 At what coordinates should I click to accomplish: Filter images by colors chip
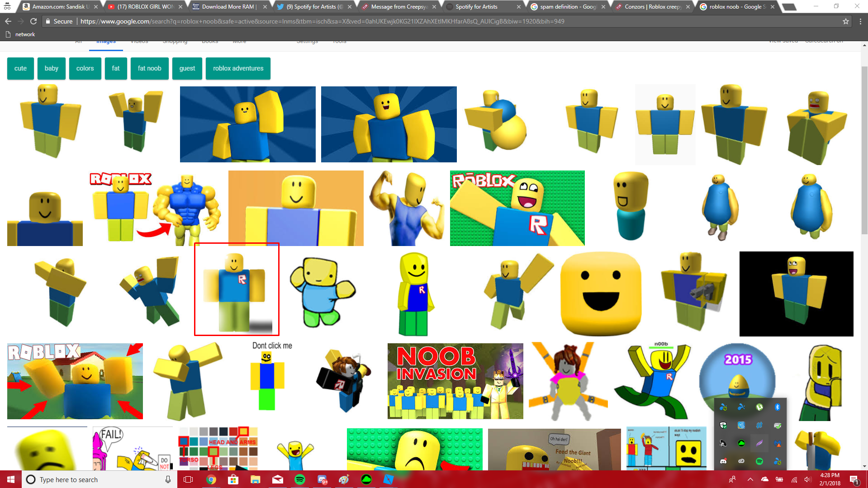click(x=85, y=68)
